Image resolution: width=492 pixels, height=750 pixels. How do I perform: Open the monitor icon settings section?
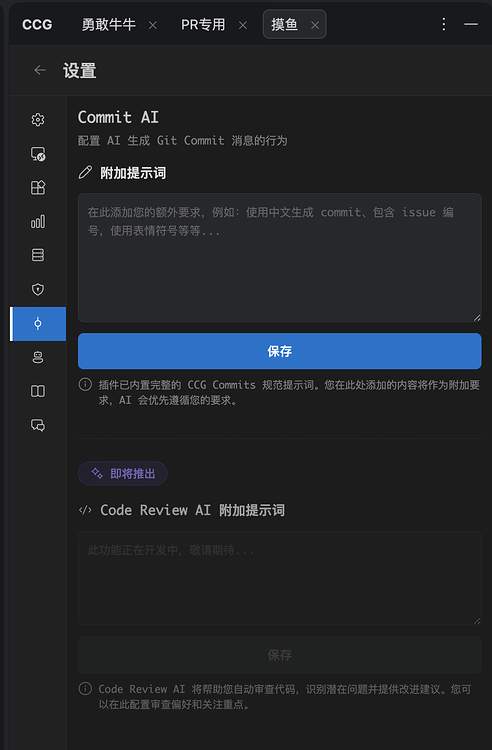click(38, 154)
